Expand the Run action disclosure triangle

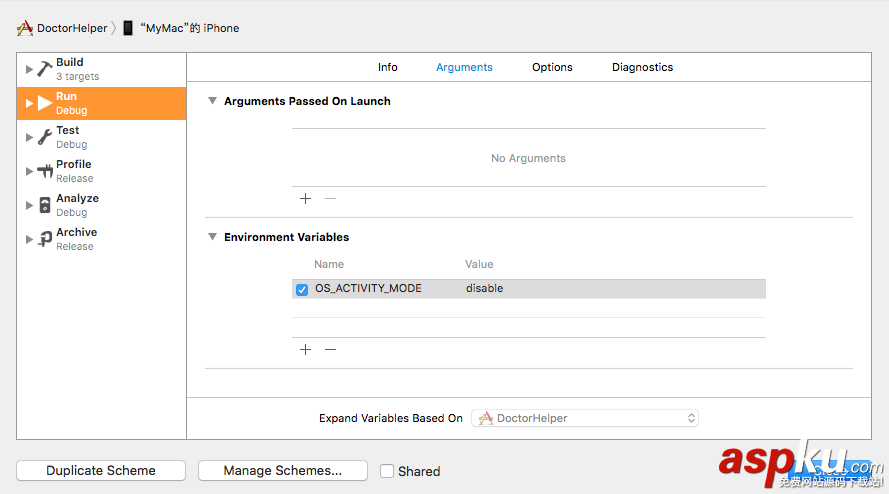pos(29,103)
